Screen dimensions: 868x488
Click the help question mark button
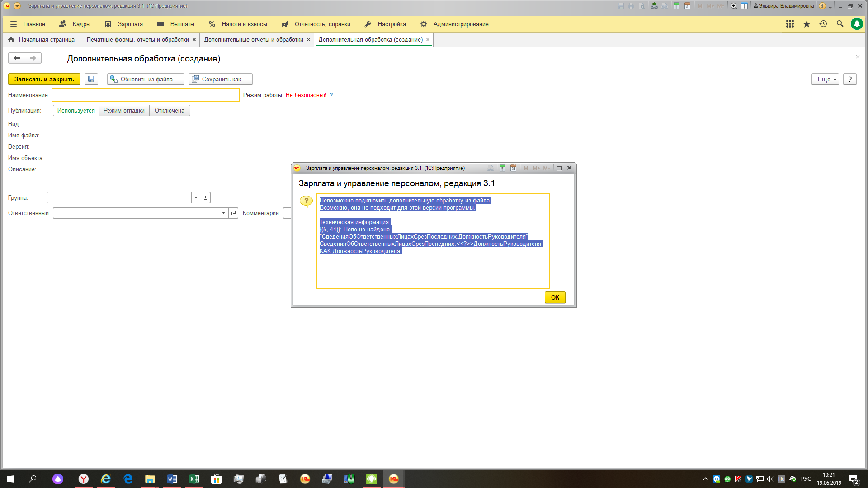850,79
